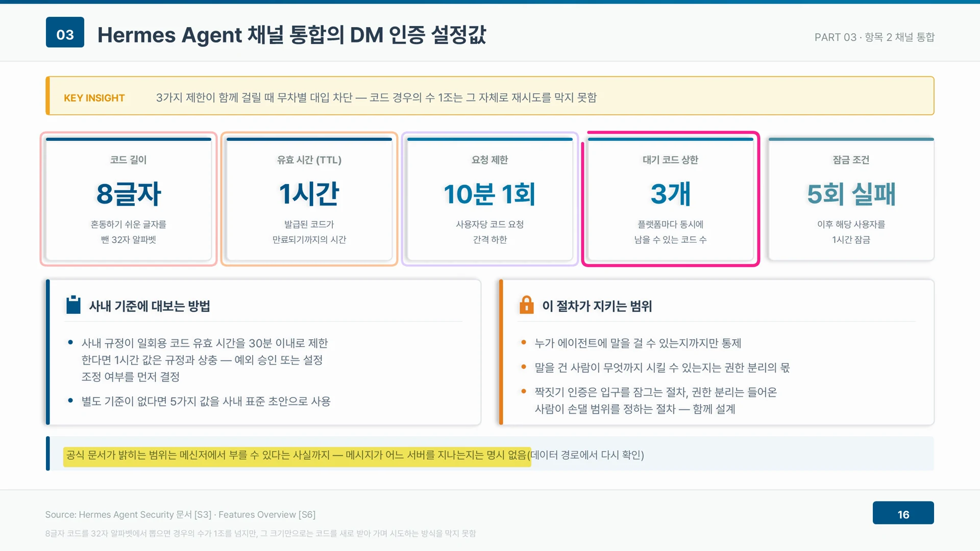Viewport: 980px width, 551px height.
Task: Click the PART 03 · 항목 2 채널 통합 label
Action: [x=874, y=37]
